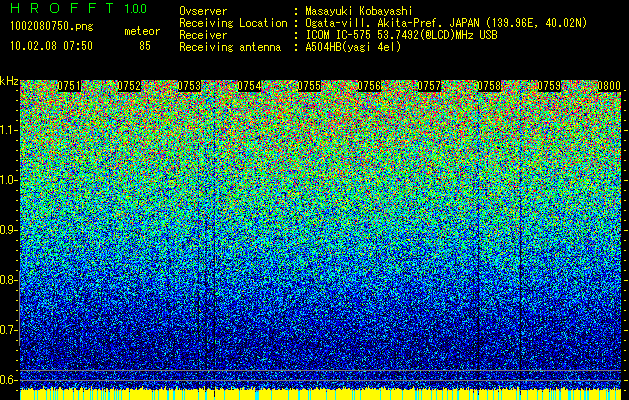Click the name Masayuki Kobayashi

pyautogui.click(x=359, y=11)
